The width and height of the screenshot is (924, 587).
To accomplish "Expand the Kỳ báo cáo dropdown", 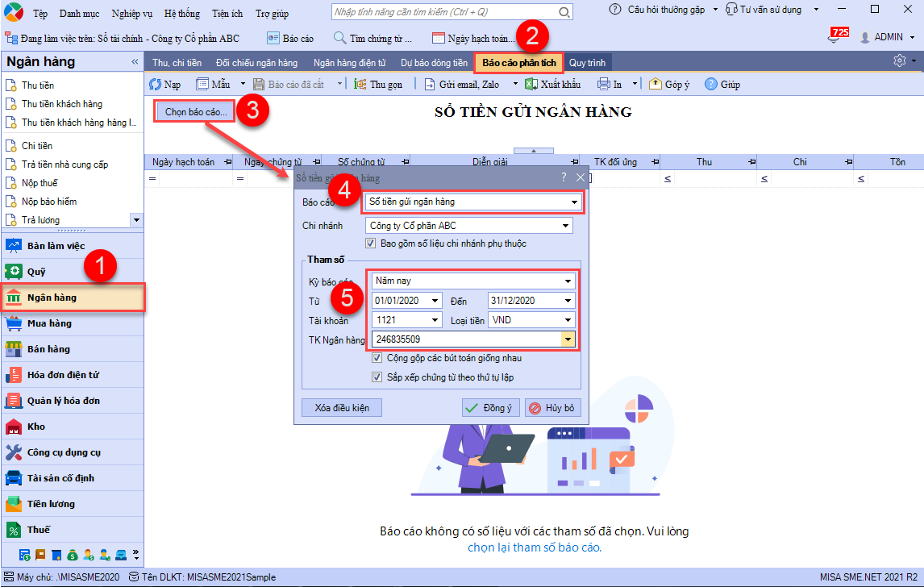I will tap(569, 281).
